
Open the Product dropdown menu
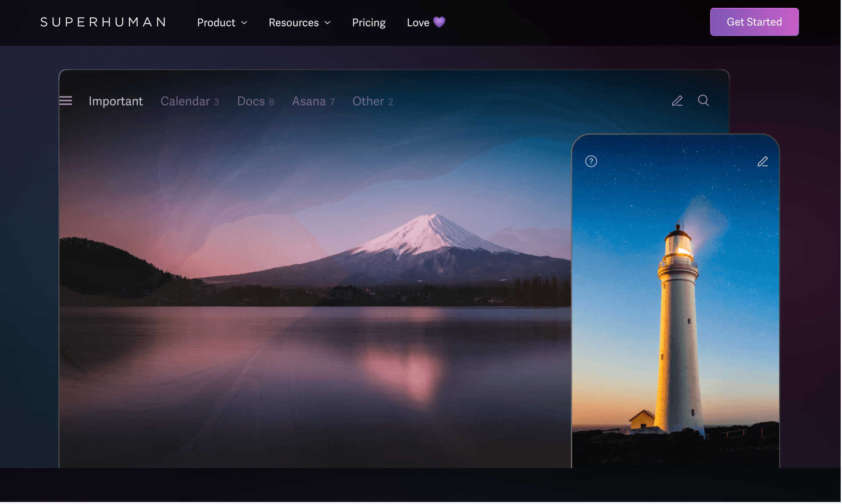222,21
